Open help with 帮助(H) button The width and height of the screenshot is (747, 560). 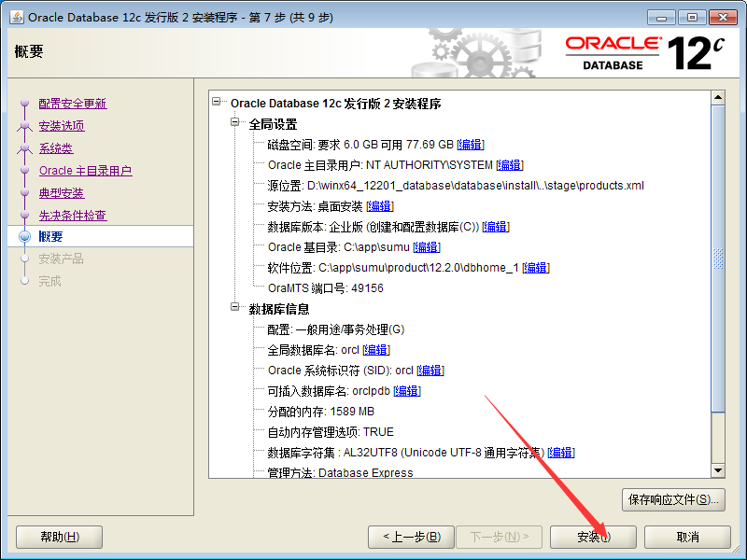[60, 538]
